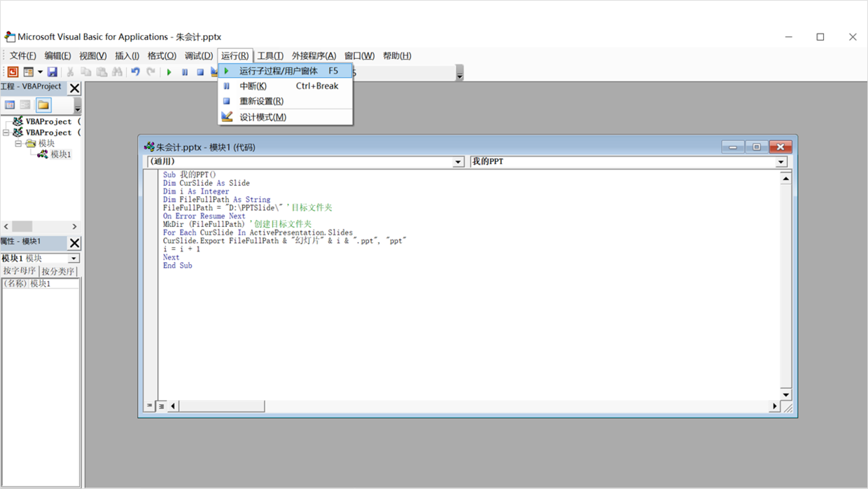Viewport: 868px width, 489px height.
Task: Click the project panel horizontal scrollbar thumb
Action: 22,226
